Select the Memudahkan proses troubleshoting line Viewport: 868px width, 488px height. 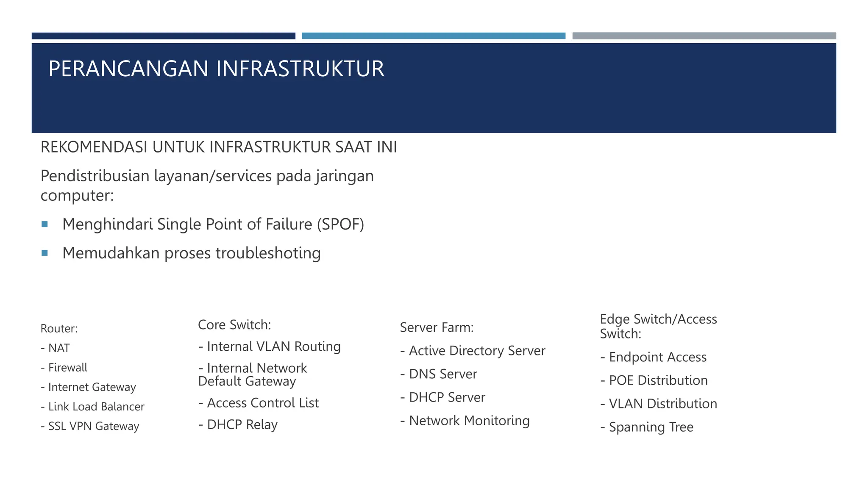click(x=192, y=253)
